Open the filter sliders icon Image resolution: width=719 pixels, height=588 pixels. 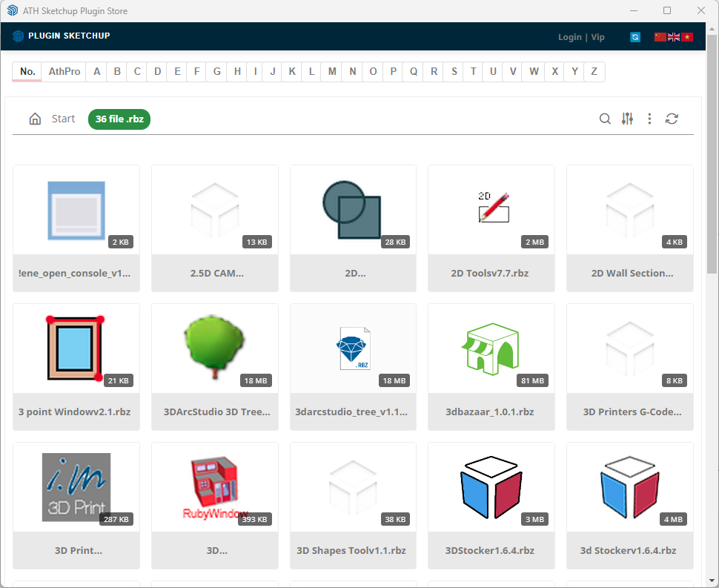coord(627,119)
